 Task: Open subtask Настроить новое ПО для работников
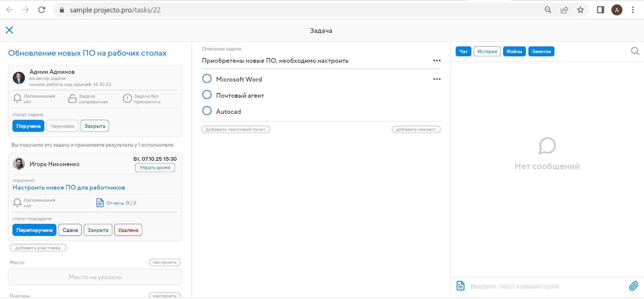tap(69, 188)
